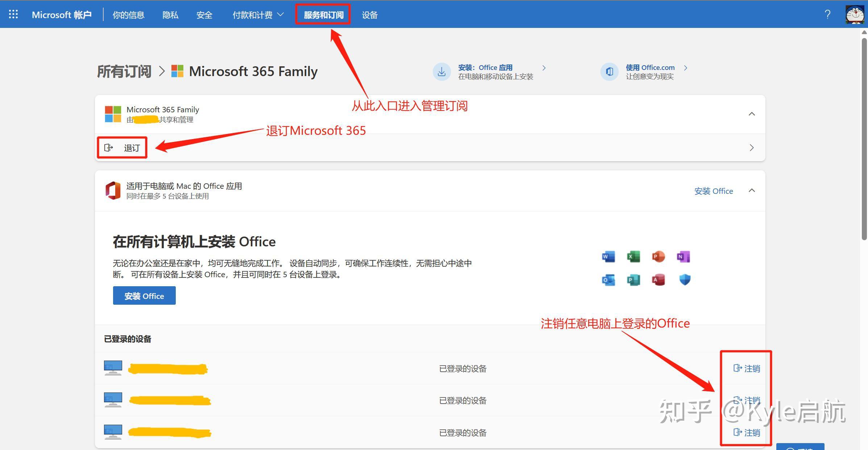Click the Microsoft 帐户 home link
The width and height of the screenshot is (868, 450).
62,15
